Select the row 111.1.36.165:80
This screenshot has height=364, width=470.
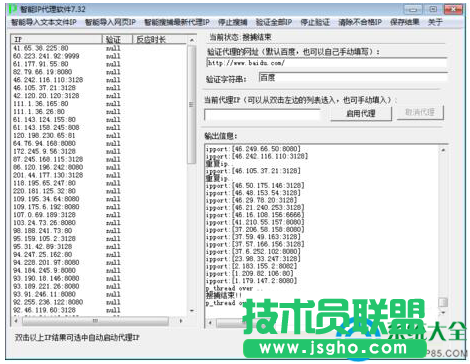41,104
